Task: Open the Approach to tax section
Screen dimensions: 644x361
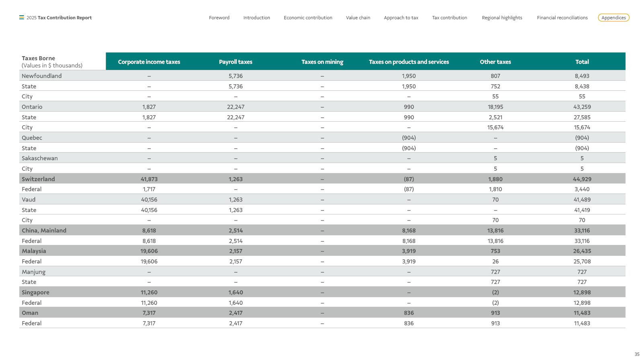Action: [401, 18]
